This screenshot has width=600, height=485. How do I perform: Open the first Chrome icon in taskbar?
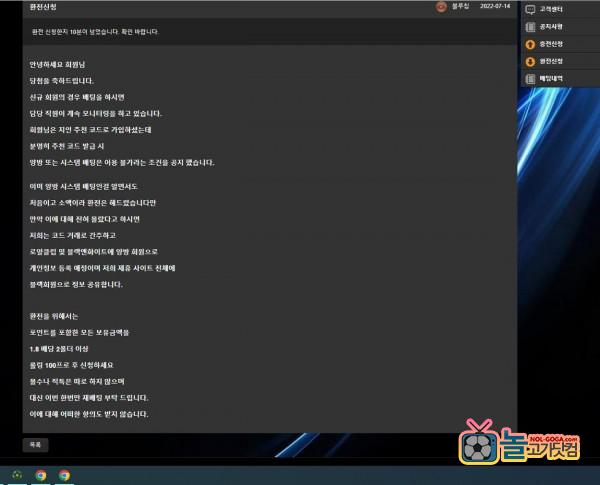click(x=41, y=475)
